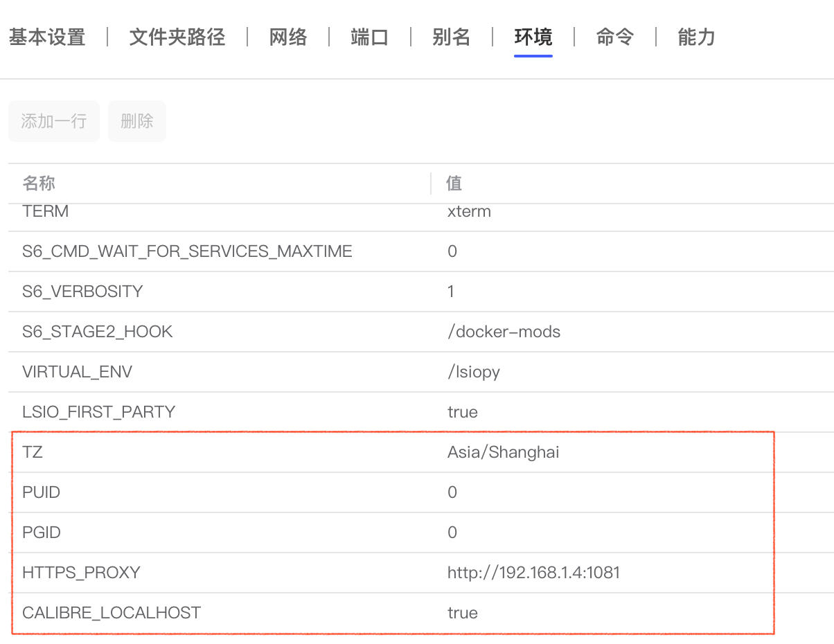Open the 端口 tab
The height and width of the screenshot is (644, 834).
368,38
